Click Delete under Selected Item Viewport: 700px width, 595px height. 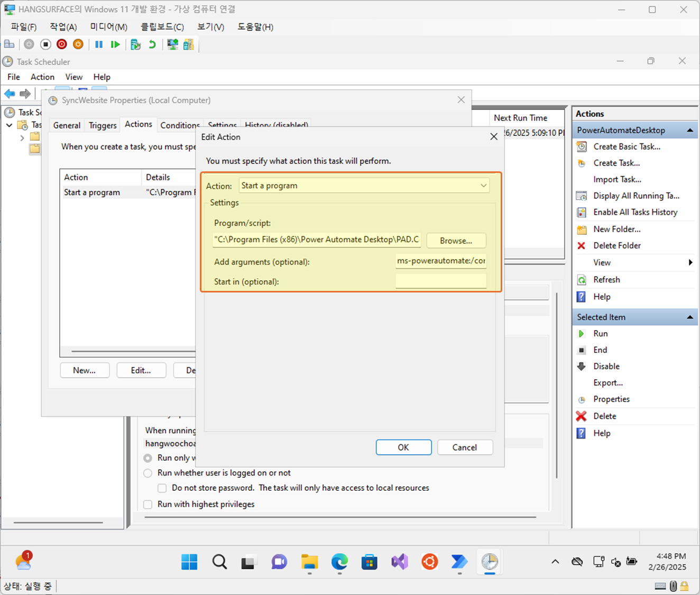(604, 416)
